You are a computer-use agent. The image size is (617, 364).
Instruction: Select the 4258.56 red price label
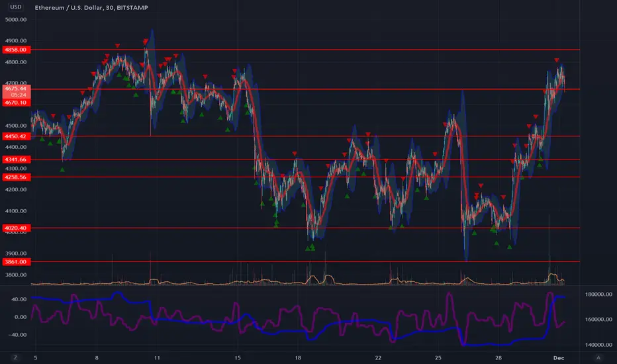[16, 177]
